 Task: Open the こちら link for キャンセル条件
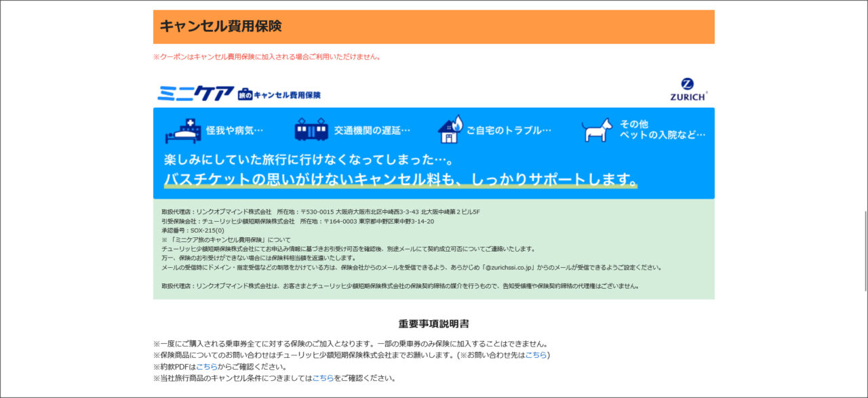click(x=323, y=378)
